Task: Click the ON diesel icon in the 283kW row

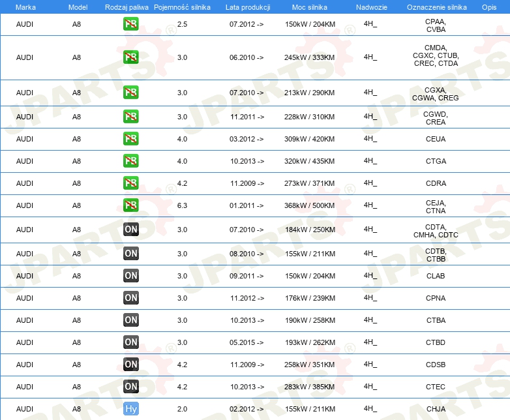Action: (x=131, y=387)
